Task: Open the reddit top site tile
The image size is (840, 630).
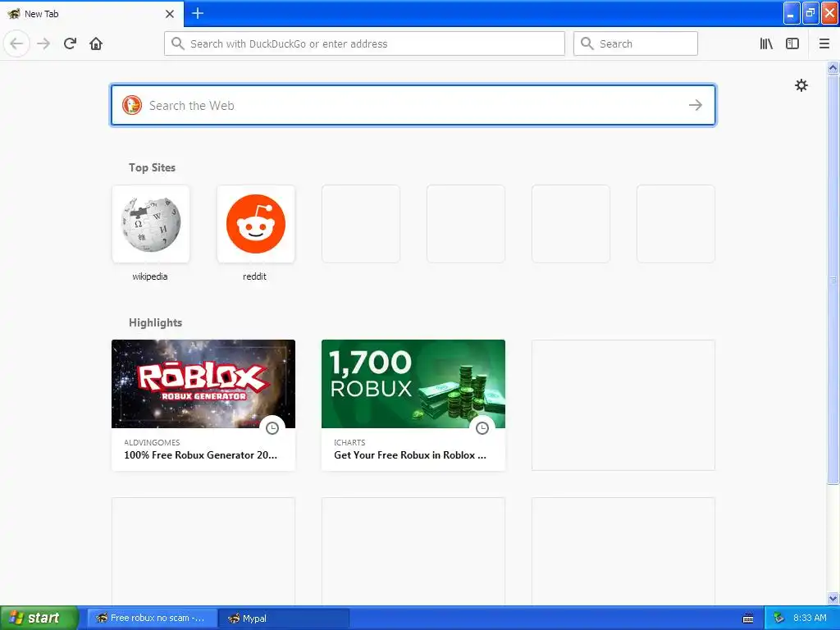Action: tap(256, 224)
